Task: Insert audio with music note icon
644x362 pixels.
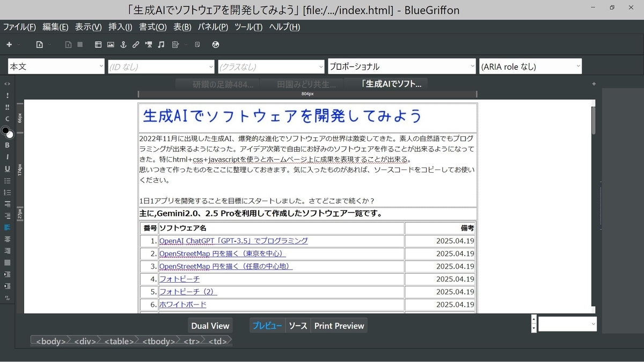Action: click(161, 45)
